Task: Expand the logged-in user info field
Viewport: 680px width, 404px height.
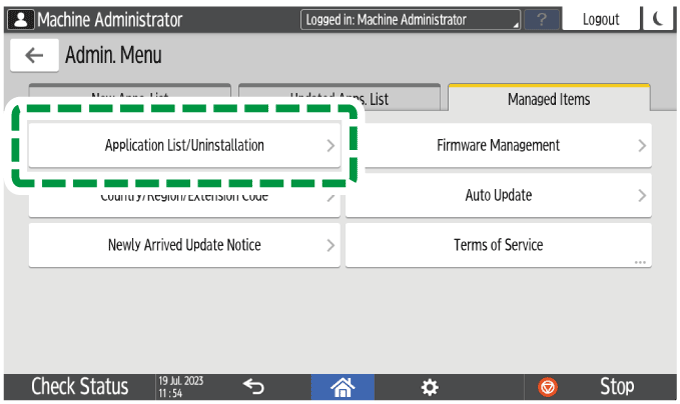Action: pyautogui.click(x=411, y=20)
